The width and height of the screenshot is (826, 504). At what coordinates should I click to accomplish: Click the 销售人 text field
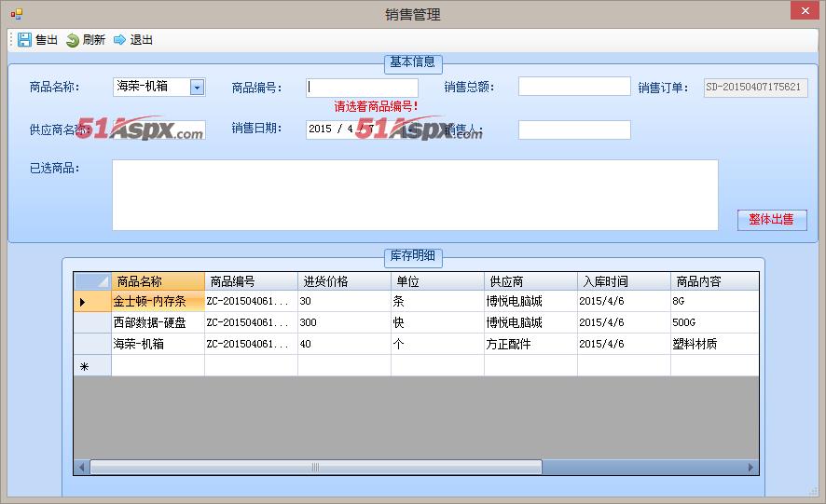574,129
